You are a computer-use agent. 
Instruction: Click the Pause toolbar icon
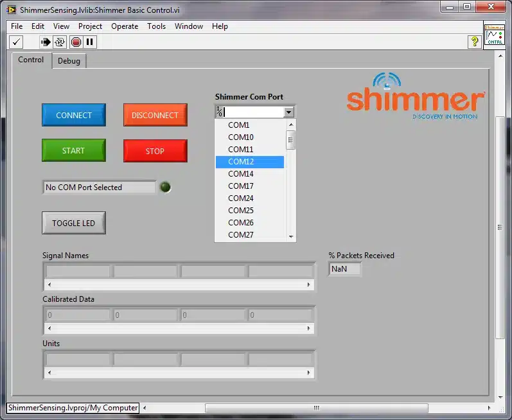(90, 42)
